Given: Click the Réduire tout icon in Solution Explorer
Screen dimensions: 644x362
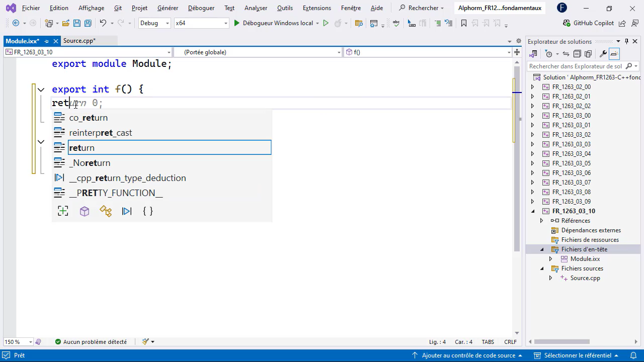Looking at the screenshot, I should (x=577, y=54).
